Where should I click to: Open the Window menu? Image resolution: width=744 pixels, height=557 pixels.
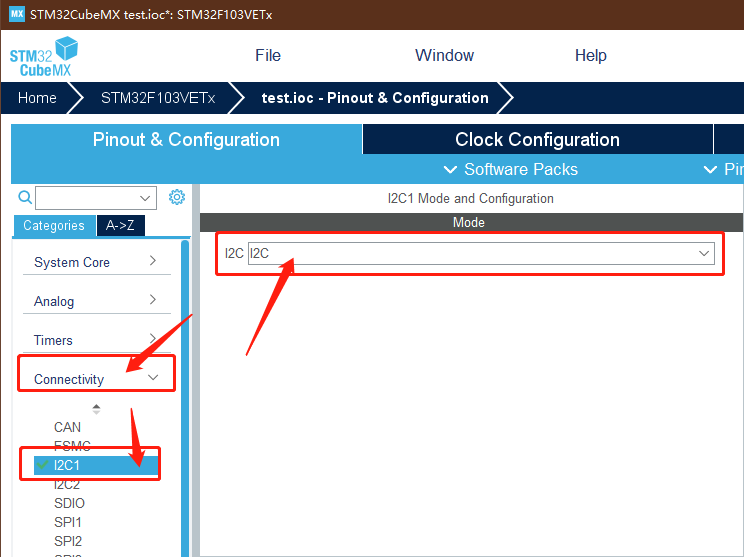(444, 56)
